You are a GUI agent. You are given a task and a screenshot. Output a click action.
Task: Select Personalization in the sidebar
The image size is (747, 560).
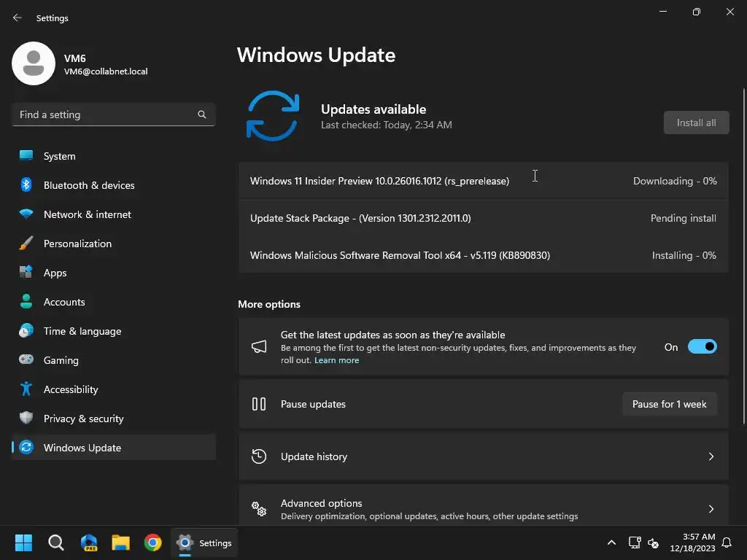113,244
